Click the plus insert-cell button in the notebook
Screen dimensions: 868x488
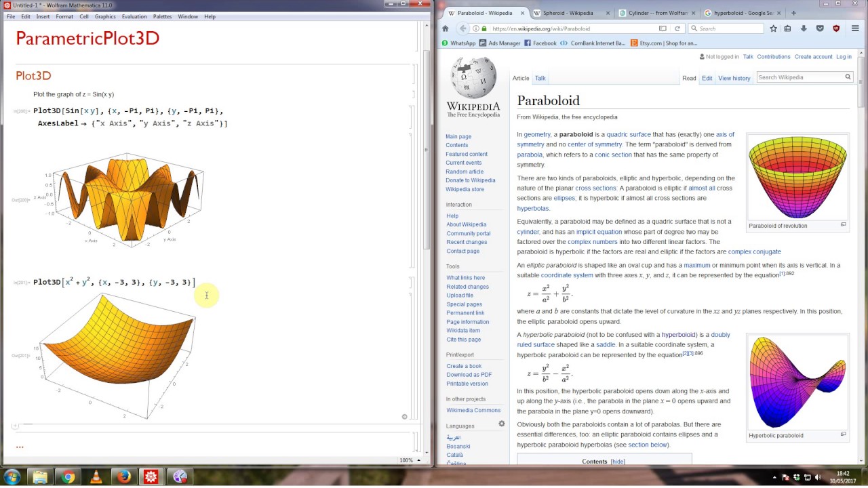tap(15, 426)
